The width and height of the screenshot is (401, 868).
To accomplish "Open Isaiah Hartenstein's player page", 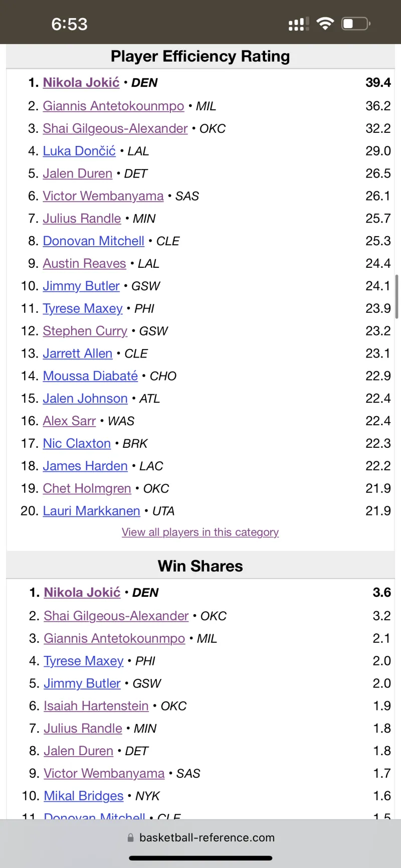I will [96, 706].
